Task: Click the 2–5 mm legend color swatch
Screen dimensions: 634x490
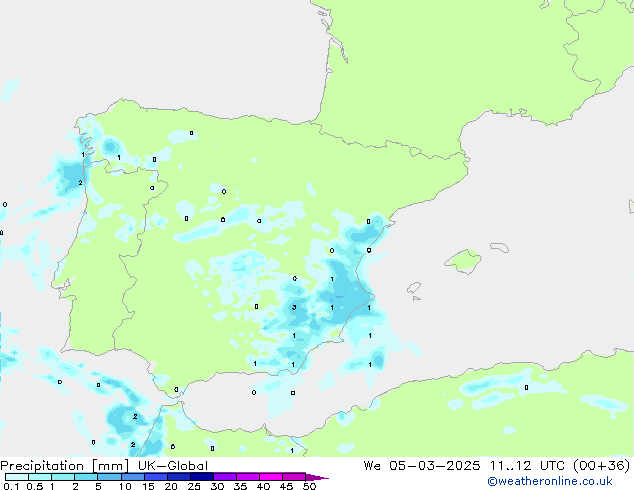Action: 86,477
